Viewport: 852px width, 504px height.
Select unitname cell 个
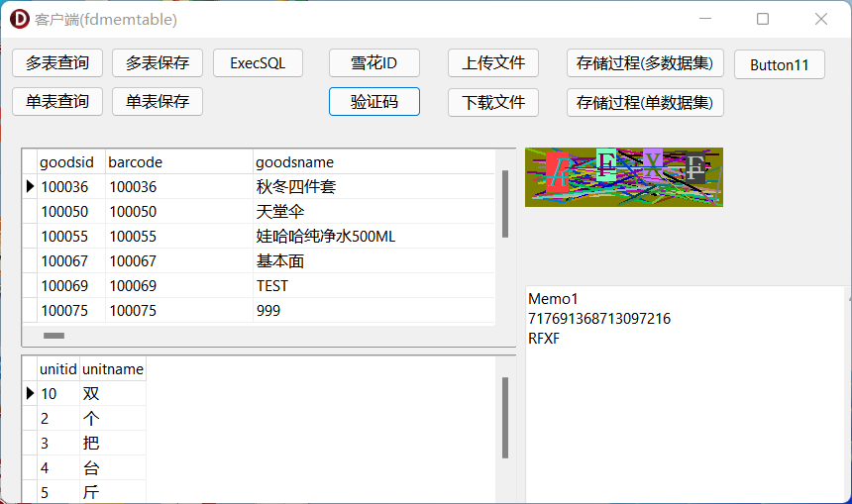113,418
